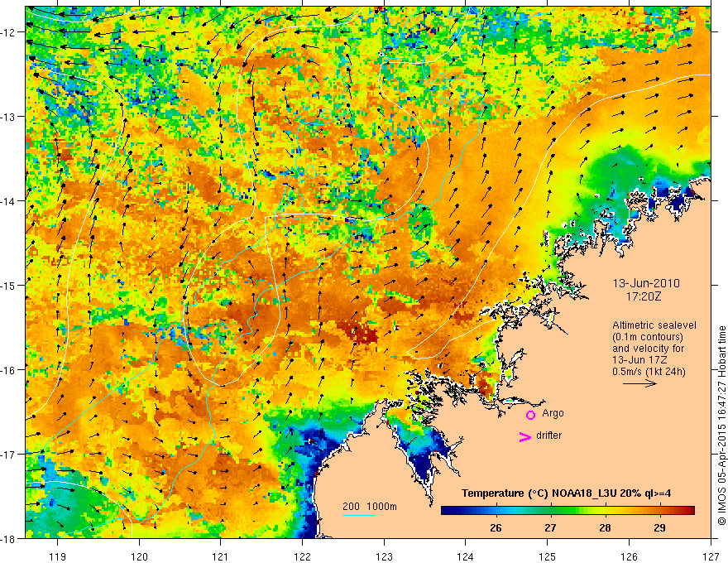This screenshot has width=728, height=563.
Task: Click the '200 1000m' depth label
Action: (x=370, y=507)
